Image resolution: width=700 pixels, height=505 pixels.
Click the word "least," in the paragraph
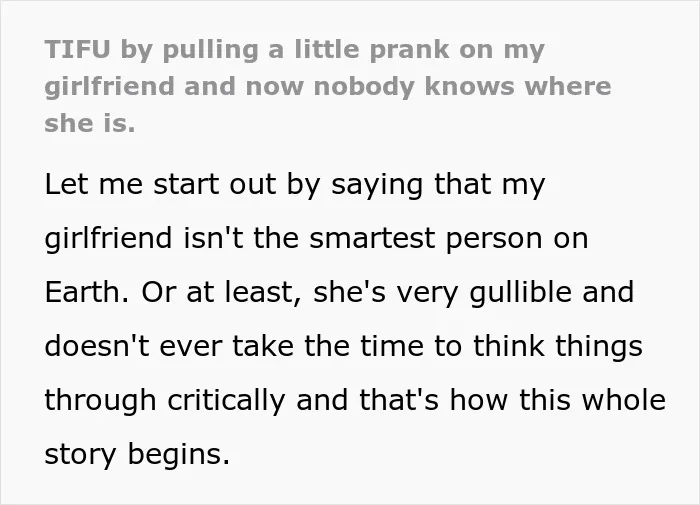(x=263, y=292)
